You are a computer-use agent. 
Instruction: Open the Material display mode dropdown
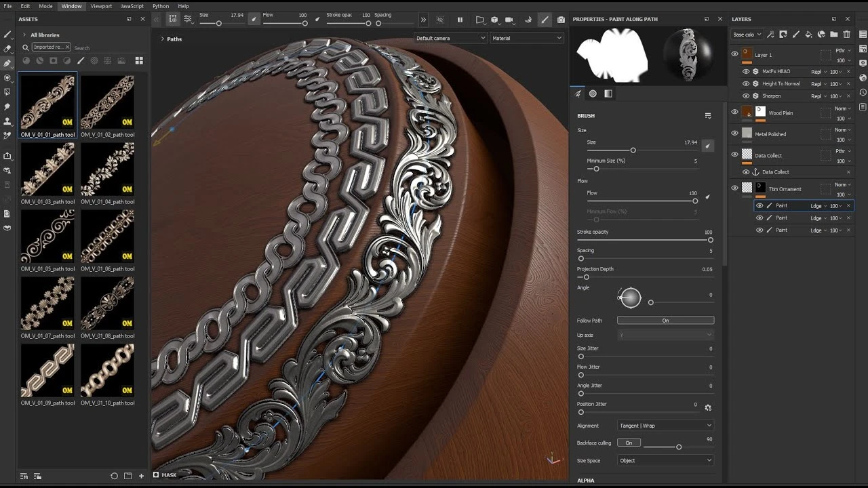527,38
